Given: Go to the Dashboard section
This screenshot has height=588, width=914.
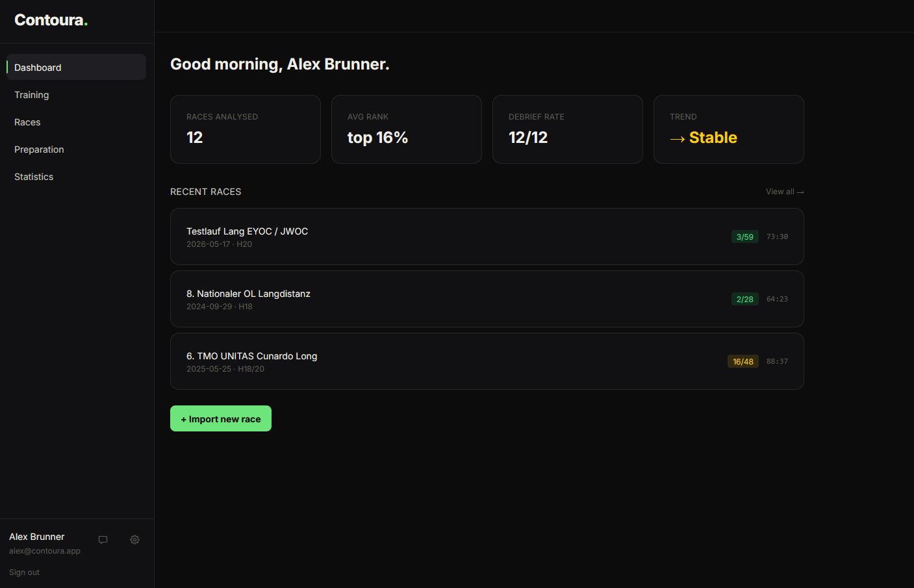Looking at the screenshot, I should click(76, 67).
